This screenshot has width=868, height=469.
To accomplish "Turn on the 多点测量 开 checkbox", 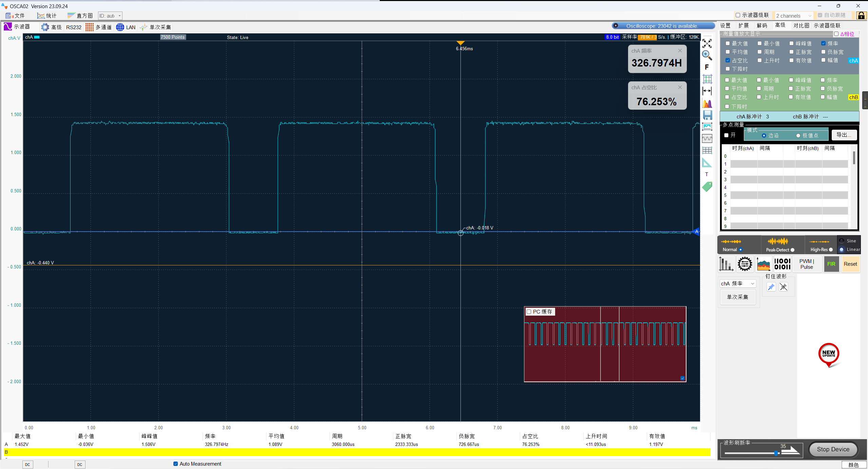I will (x=727, y=135).
